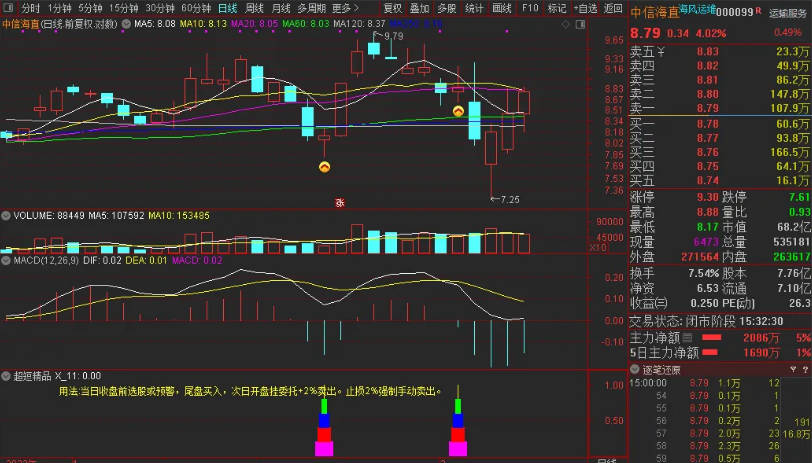Toggle the left sidebar panel icon
Image resolution: width=812 pixels, height=463 pixels.
click(8, 8)
